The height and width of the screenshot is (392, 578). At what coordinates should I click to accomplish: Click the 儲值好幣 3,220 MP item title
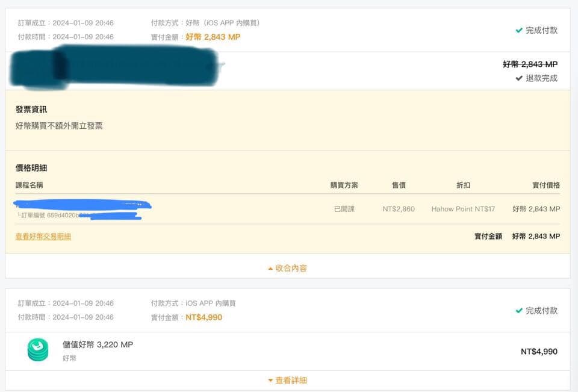(98, 344)
